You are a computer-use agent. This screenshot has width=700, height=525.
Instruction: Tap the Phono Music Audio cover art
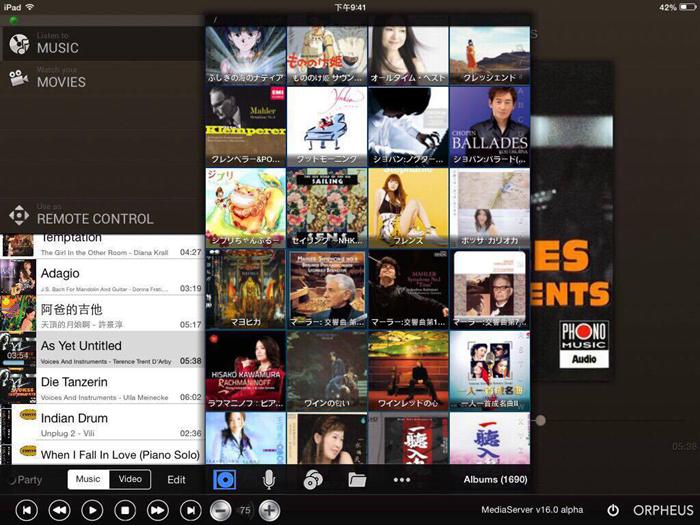click(572, 221)
